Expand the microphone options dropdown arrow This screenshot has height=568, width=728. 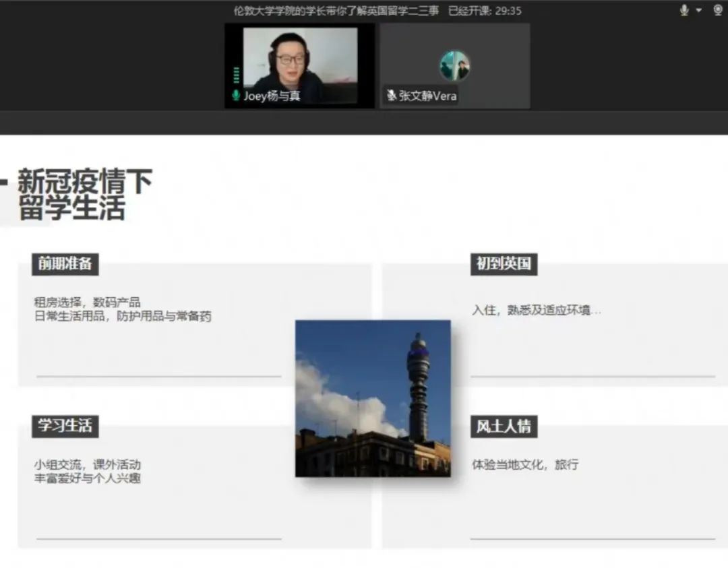click(698, 10)
